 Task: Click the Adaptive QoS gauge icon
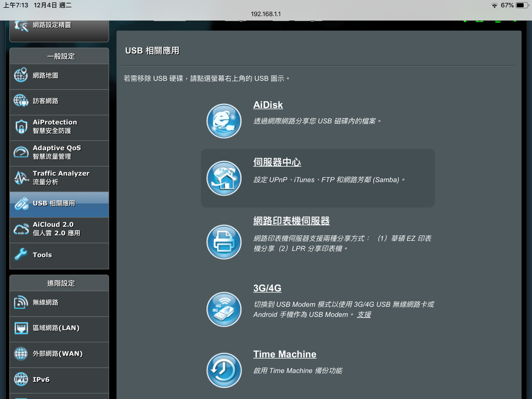pyautogui.click(x=21, y=152)
